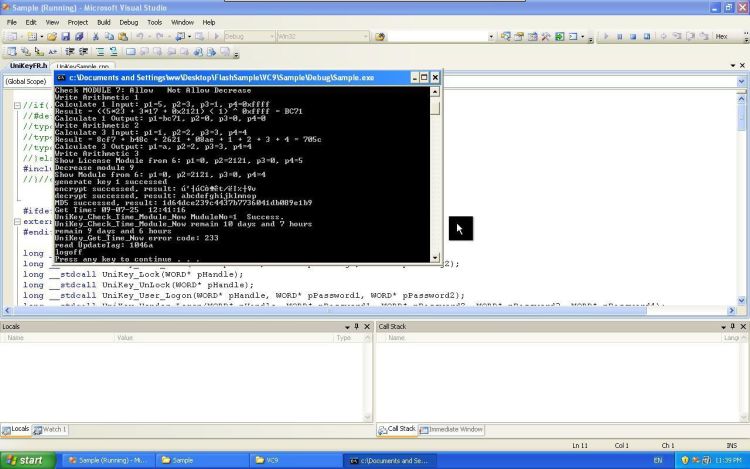Open the Debug configuration dropdown

(x=272, y=36)
